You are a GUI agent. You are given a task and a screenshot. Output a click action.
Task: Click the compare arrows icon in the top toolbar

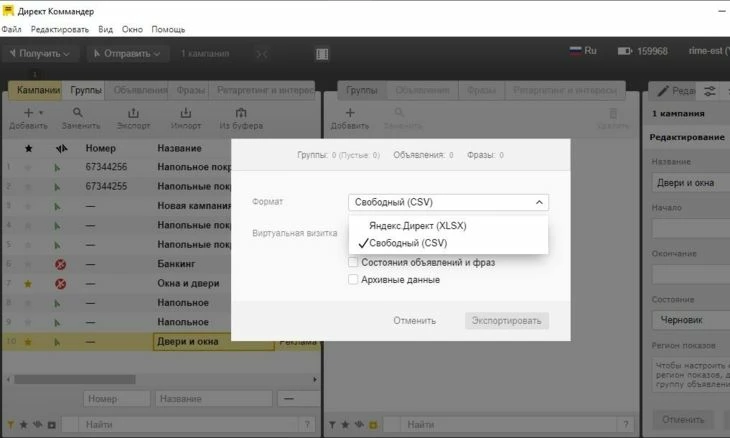262,54
